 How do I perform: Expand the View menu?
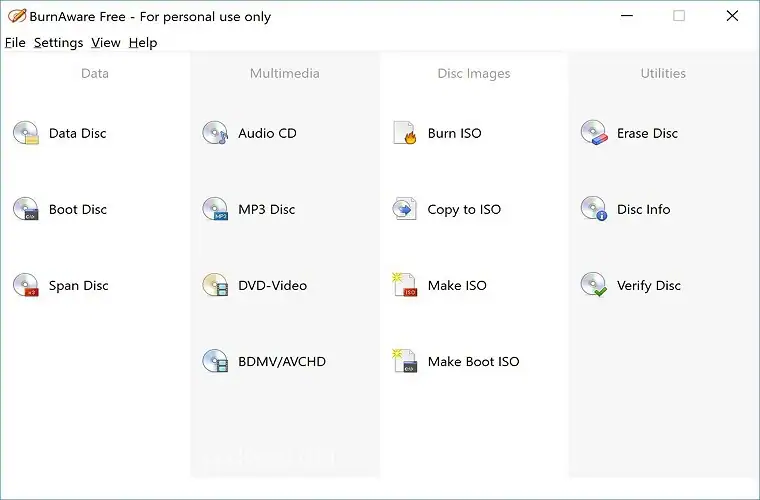(x=105, y=43)
